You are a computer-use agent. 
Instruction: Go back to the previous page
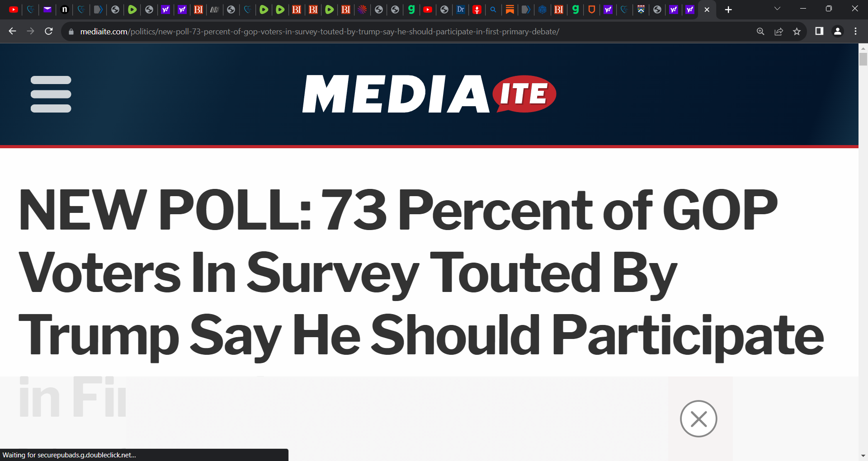[x=13, y=31]
